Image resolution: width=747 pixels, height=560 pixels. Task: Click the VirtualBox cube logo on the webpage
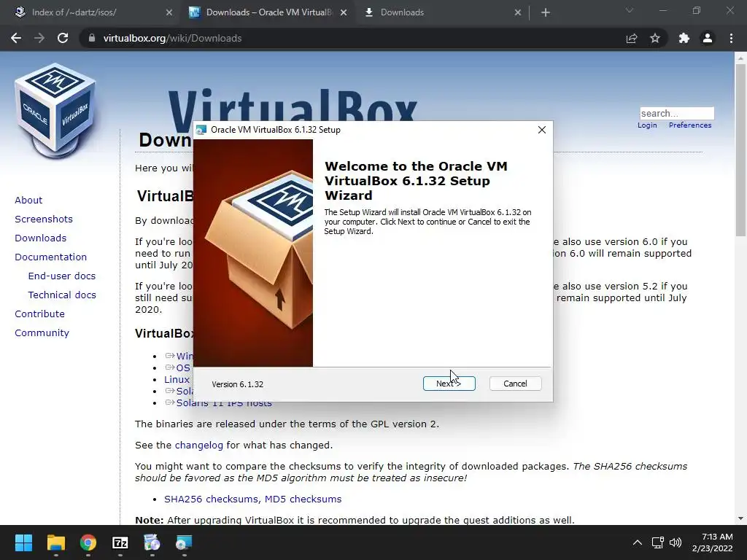tap(55, 111)
